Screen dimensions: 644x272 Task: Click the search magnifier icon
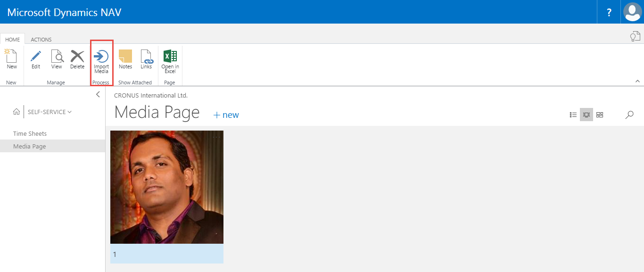tap(629, 115)
